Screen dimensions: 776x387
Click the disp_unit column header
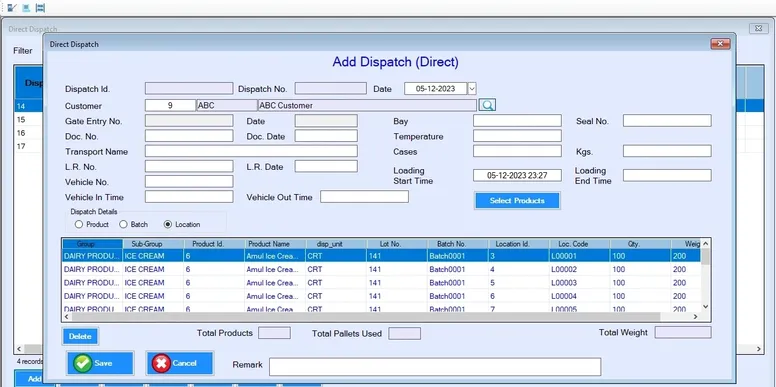336,244
